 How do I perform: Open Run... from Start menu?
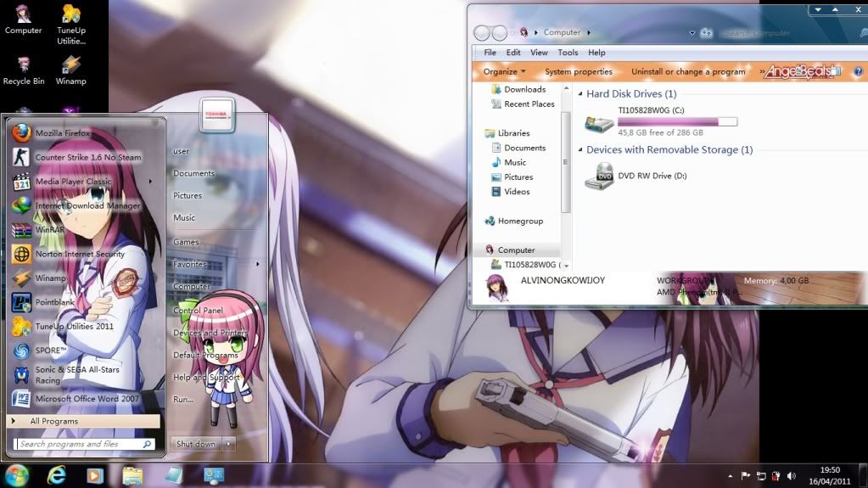coord(182,400)
